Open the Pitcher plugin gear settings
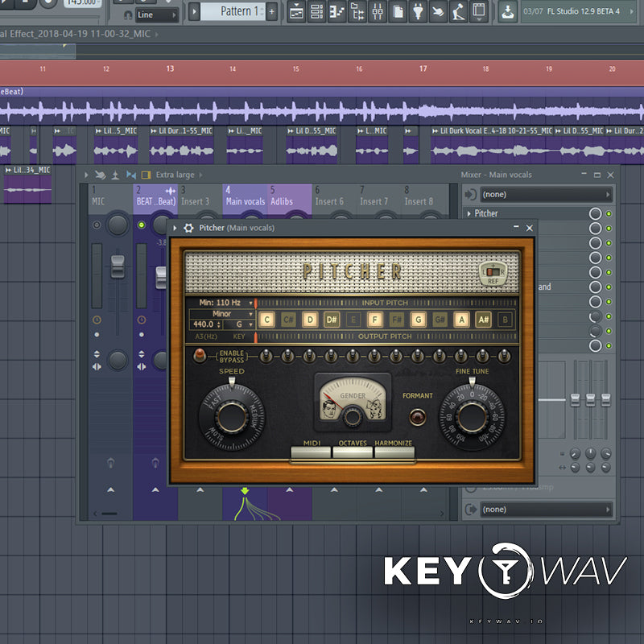The width and height of the screenshot is (644, 644). [188, 228]
